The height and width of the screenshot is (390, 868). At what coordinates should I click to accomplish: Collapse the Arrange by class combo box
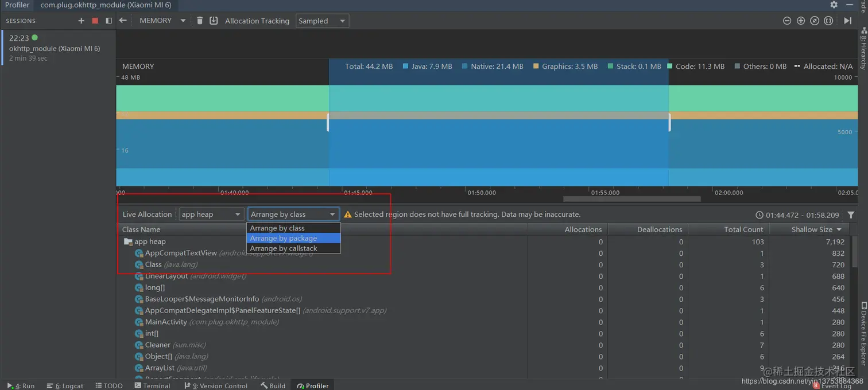293,214
